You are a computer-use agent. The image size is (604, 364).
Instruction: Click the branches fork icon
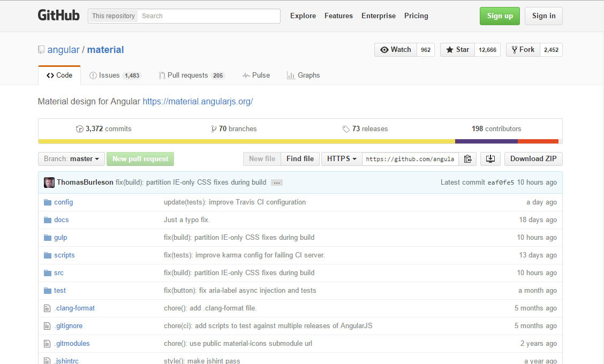pyautogui.click(x=214, y=129)
